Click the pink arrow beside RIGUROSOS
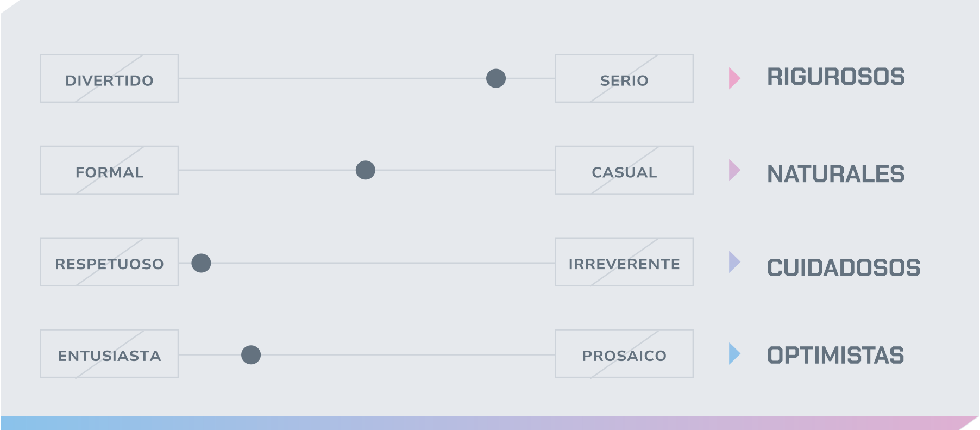Image resolution: width=980 pixels, height=430 pixels. pos(734,78)
